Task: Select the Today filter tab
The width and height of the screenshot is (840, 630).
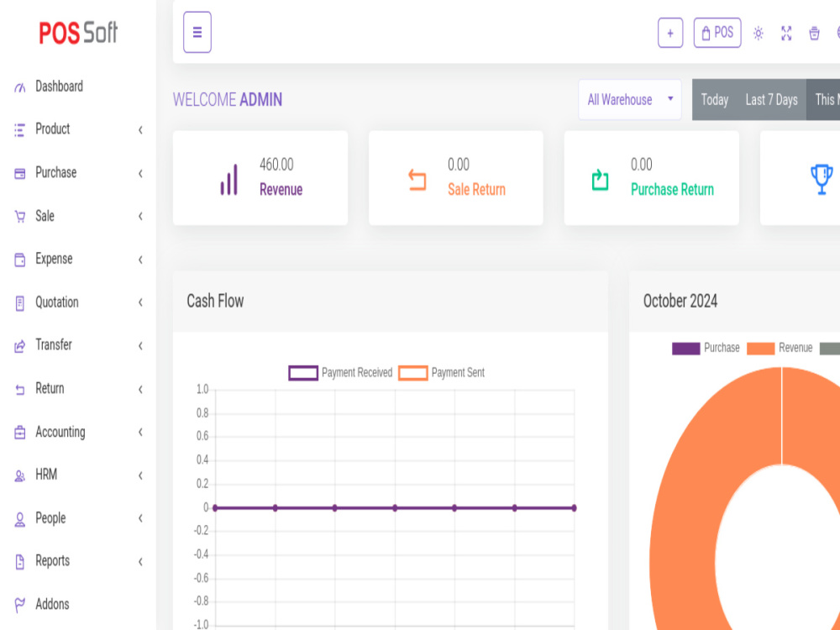Action: [715, 100]
